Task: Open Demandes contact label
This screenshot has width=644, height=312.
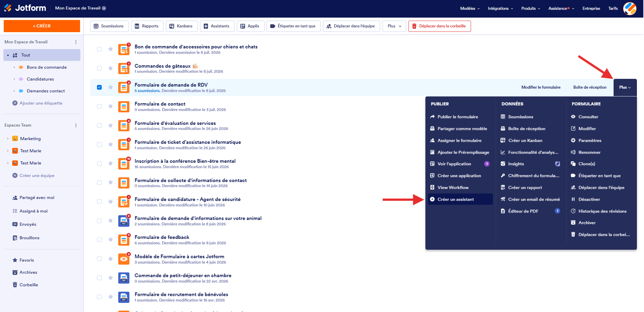Action: [46, 91]
